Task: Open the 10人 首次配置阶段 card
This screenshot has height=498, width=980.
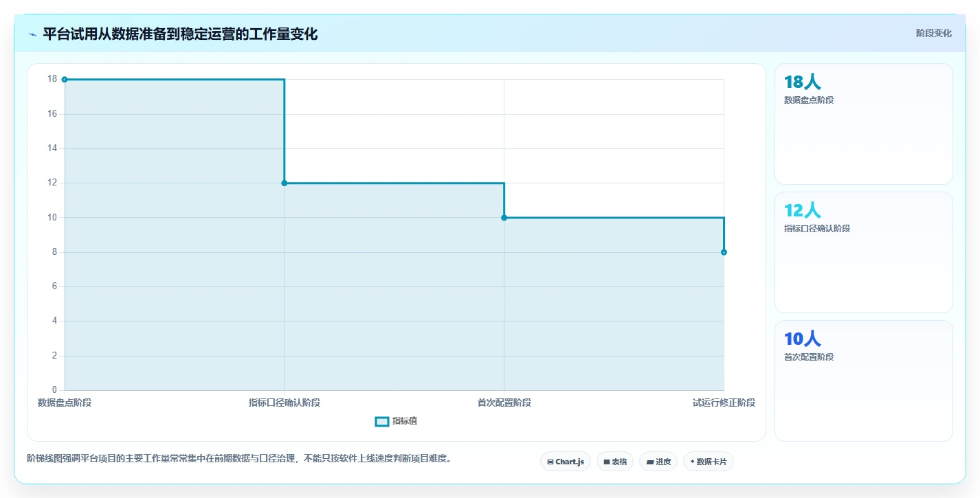Action: tap(864, 381)
